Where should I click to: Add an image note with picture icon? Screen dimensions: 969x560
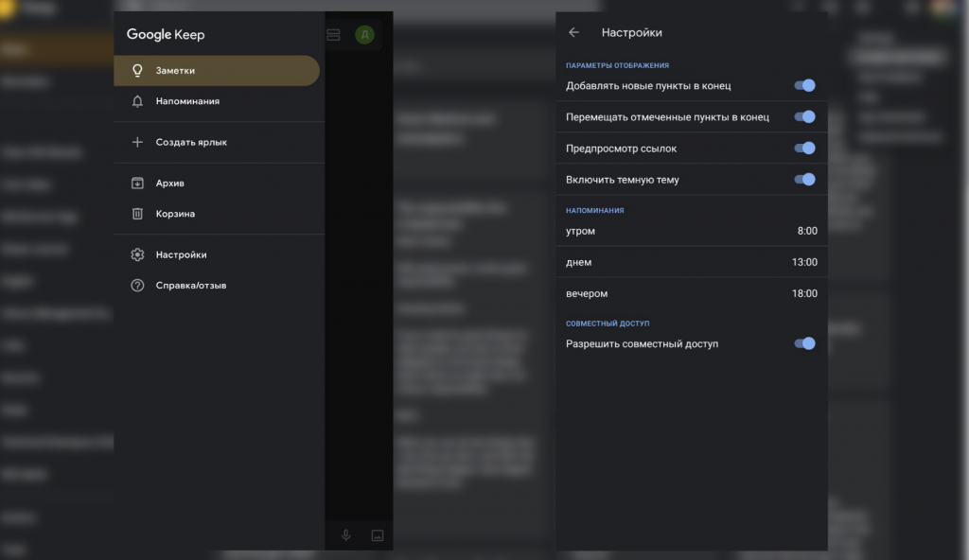pos(377,535)
